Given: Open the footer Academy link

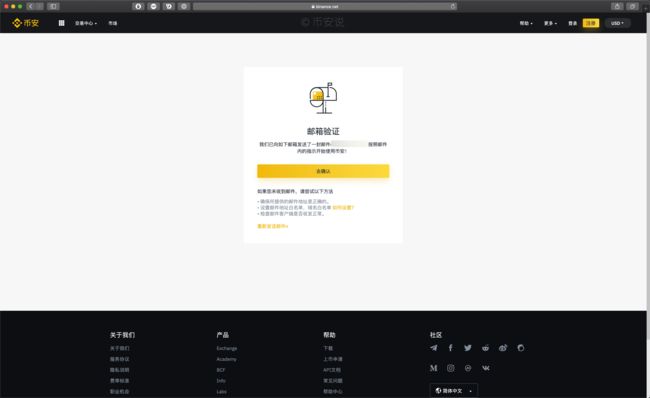Looking at the screenshot, I should [226, 359].
